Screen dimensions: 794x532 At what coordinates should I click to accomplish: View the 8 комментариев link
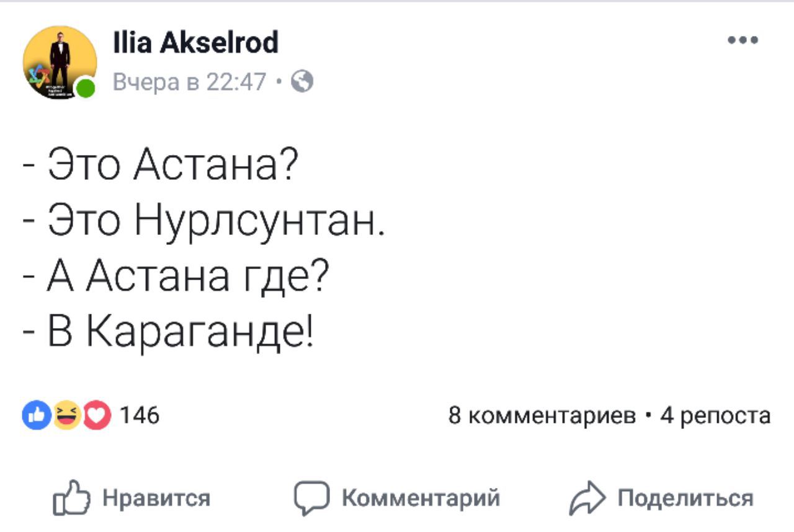(542, 415)
